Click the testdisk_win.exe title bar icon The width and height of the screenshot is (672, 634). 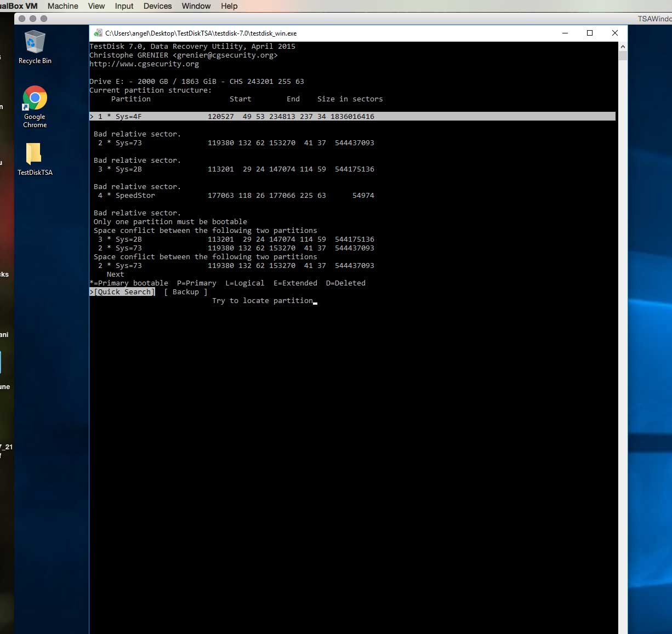pos(98,33)
